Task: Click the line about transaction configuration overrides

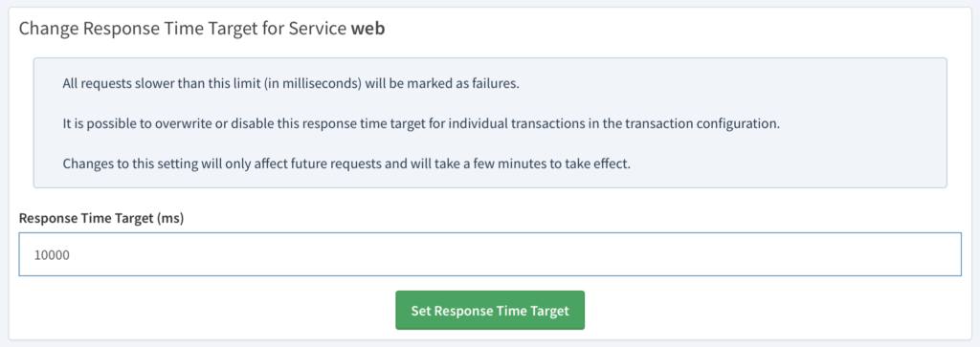Action: click(421, 123)
